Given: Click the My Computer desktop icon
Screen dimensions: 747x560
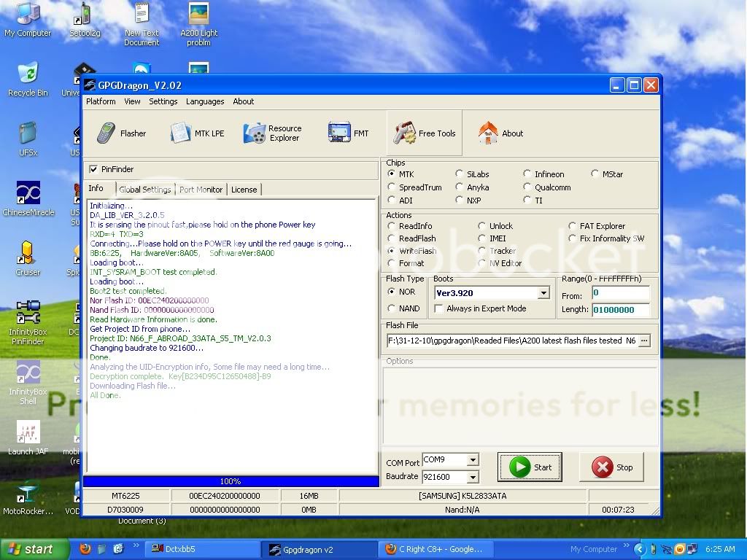Looking at the screenshot, I should pos(28,20).
